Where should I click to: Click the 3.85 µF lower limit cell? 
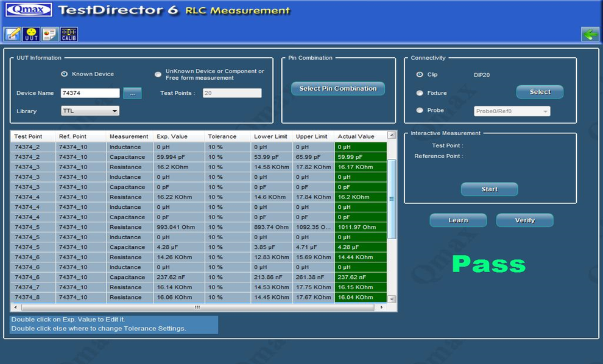[272, 247]
